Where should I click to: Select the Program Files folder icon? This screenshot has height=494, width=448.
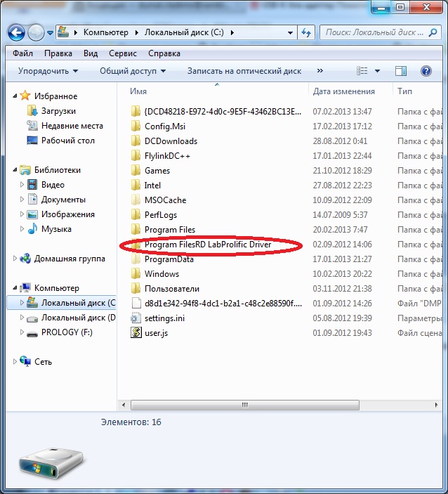[136, 230]
